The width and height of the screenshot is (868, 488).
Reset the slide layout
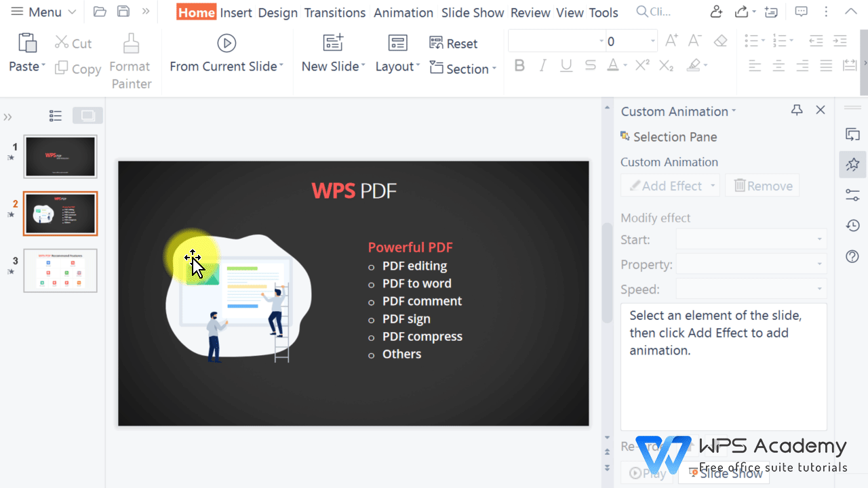pos(454,43)
